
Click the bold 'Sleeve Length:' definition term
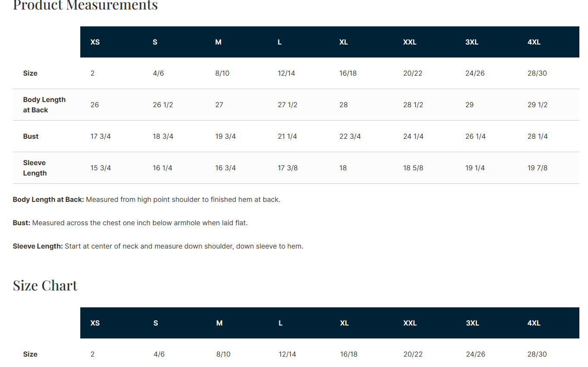click(38, 246)
